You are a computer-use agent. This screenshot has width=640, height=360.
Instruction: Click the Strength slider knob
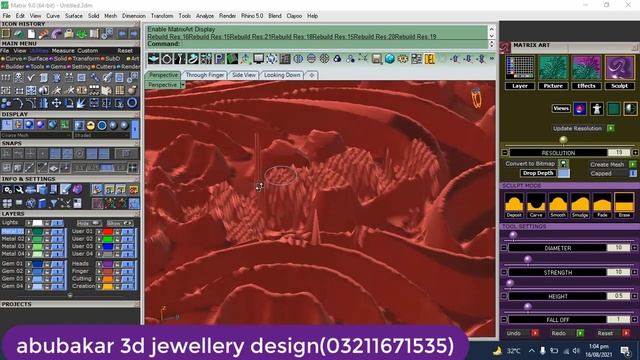pos(528,259)
